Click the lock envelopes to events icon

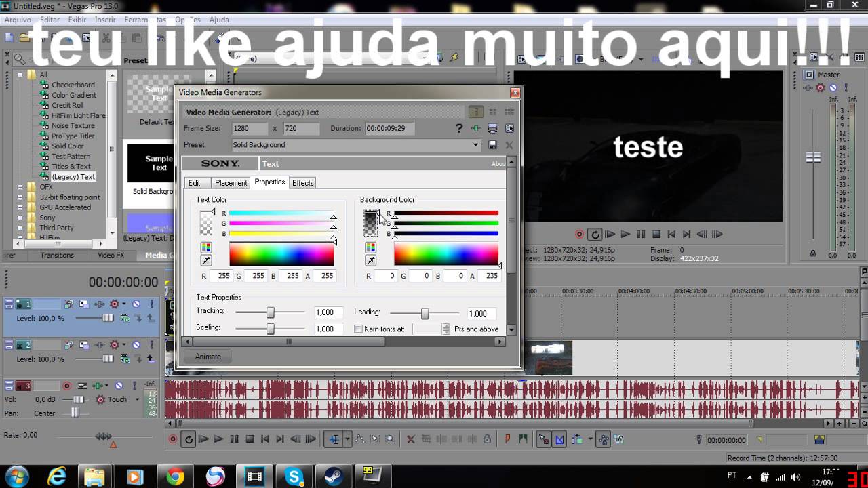(x=604, y=439)
